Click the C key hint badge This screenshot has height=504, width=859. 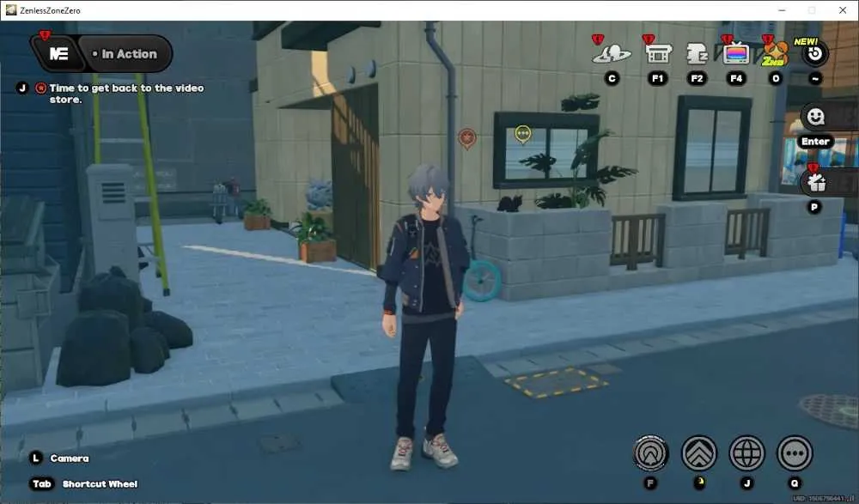pos(612,78)
